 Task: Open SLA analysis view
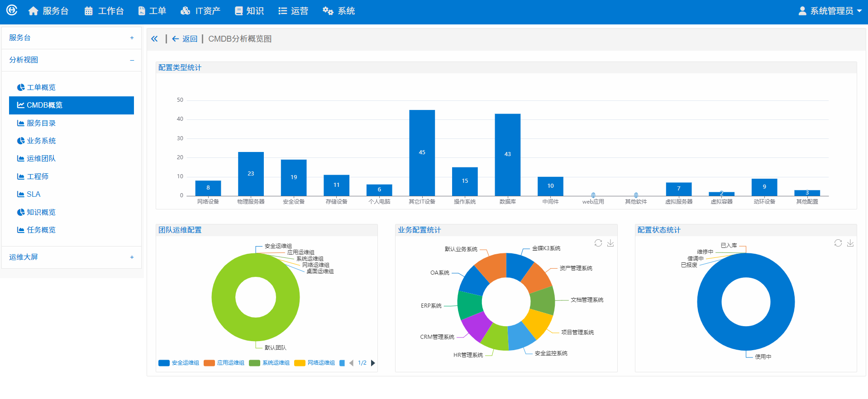[72, 194]
